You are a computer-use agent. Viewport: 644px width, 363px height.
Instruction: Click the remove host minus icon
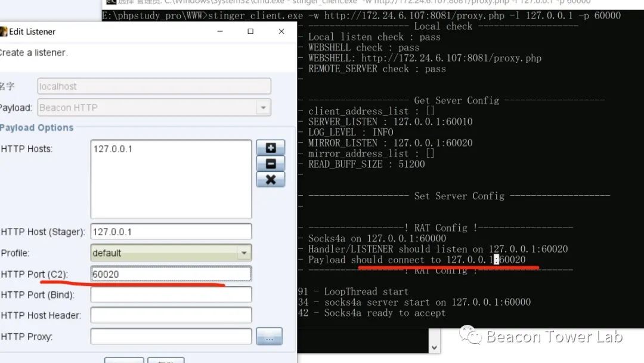(x=270, y=164)
